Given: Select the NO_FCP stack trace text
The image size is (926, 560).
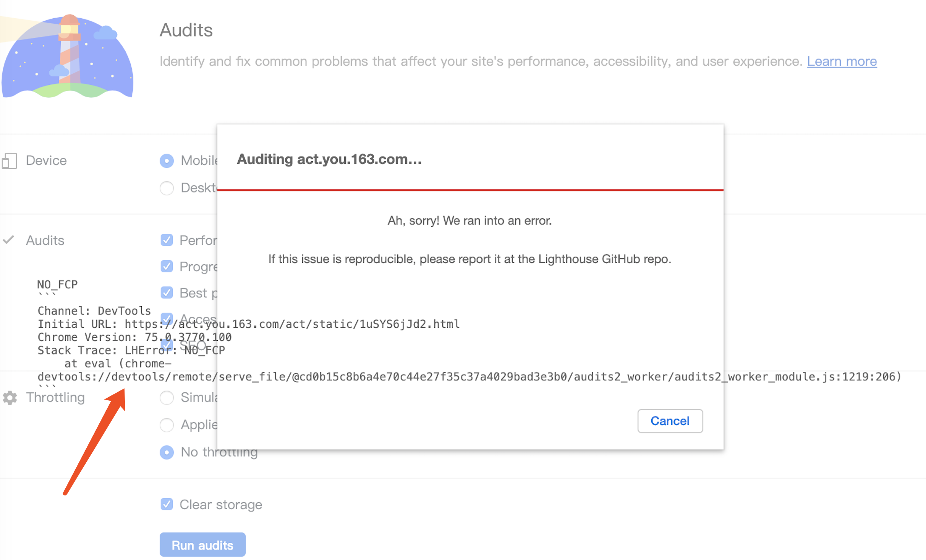Looking at the screenshot, I should (57, 284).
